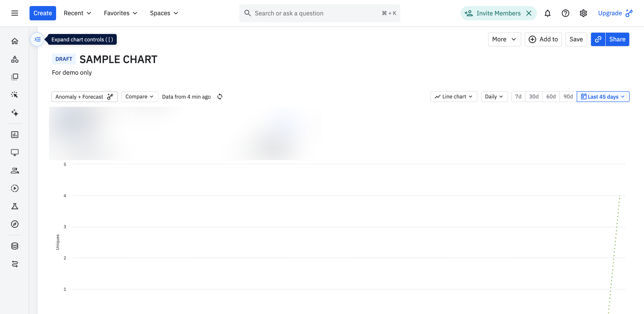Click the Save button
The width and height of the screenshot is (644, 314).
[576, 39]
